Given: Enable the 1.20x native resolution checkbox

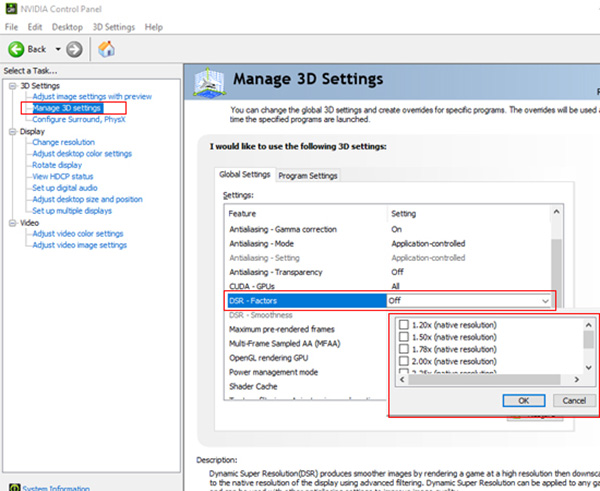Looking at the screenshot, I should (x=404, y=325).
